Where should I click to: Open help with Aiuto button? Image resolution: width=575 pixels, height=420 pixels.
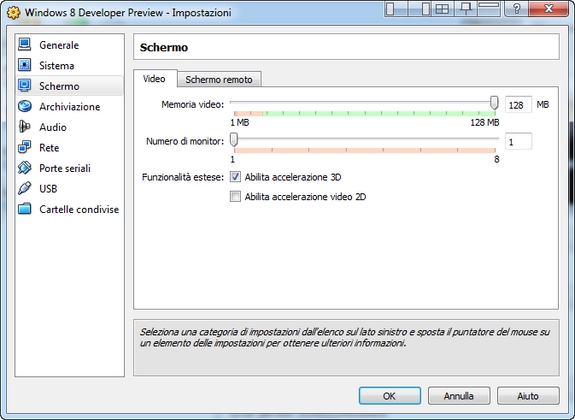[x=528, y=396]
